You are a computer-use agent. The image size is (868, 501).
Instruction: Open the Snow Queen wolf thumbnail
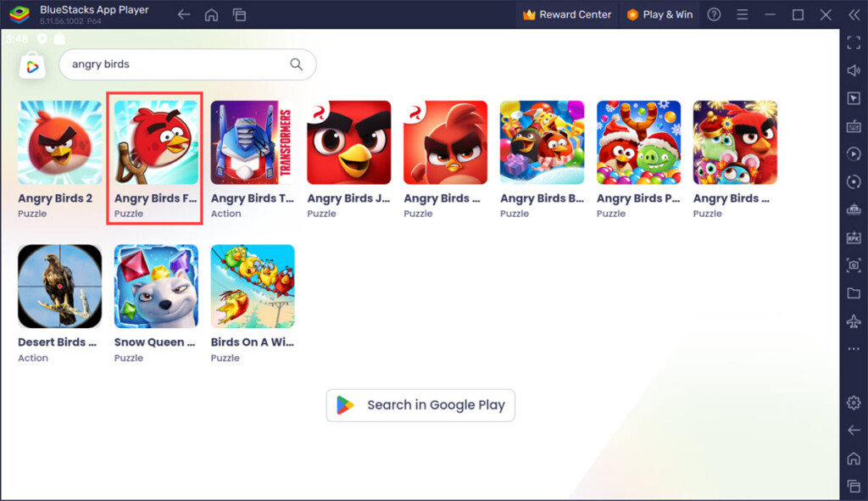pos(156,287)
